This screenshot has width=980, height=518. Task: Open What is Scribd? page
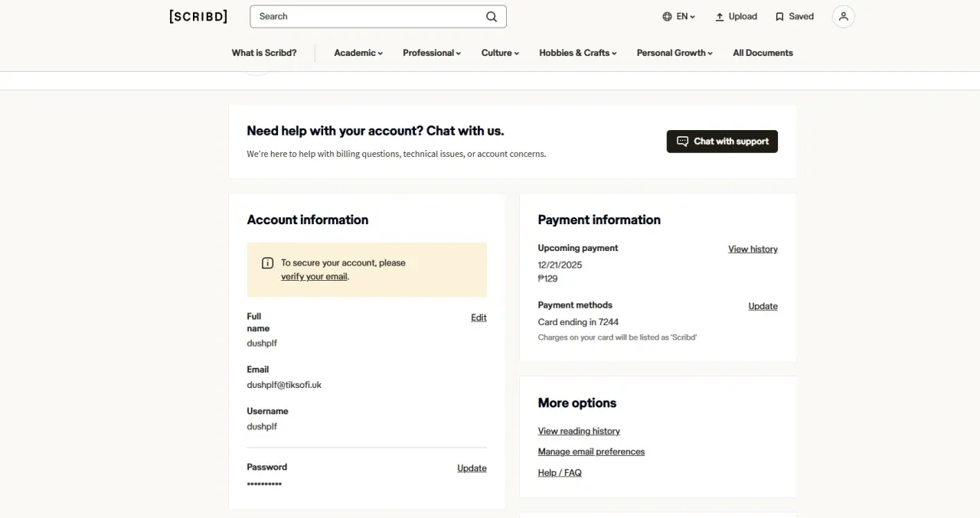point(264,53)
